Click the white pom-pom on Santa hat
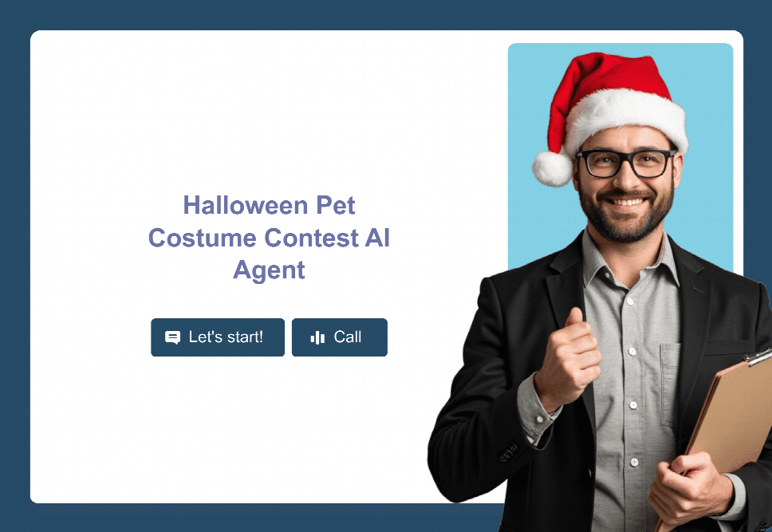 pyautogui.click(x=553, y=169)
